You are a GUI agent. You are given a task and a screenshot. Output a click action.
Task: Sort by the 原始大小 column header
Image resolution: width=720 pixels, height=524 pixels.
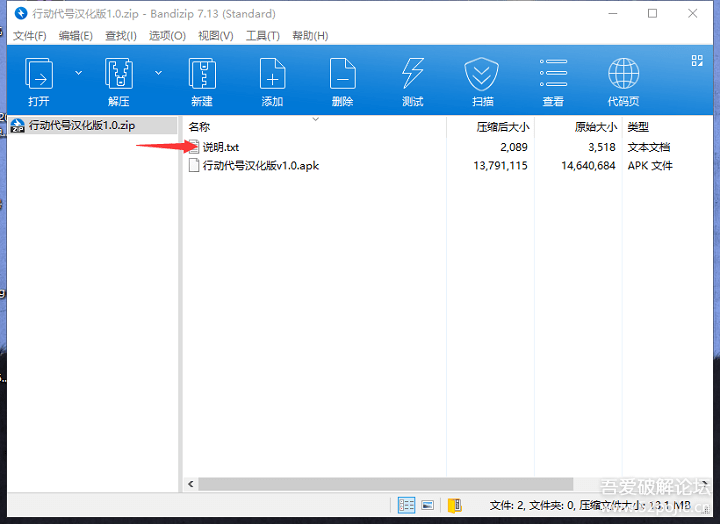coord(596,127)
